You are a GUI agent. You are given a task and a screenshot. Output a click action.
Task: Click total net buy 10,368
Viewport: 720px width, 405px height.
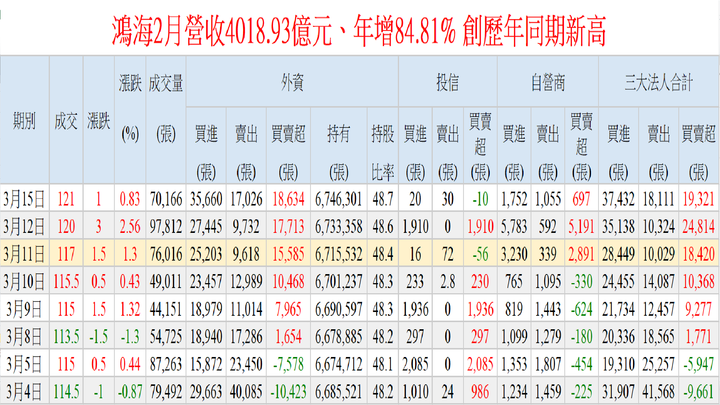pyautogui.click(x=698, y=281)
